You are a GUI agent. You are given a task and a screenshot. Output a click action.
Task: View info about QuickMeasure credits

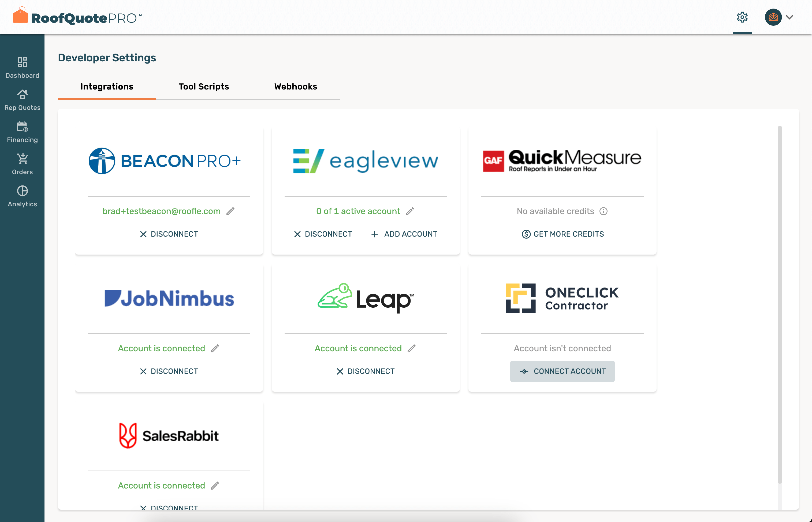[x=604, y=211]
